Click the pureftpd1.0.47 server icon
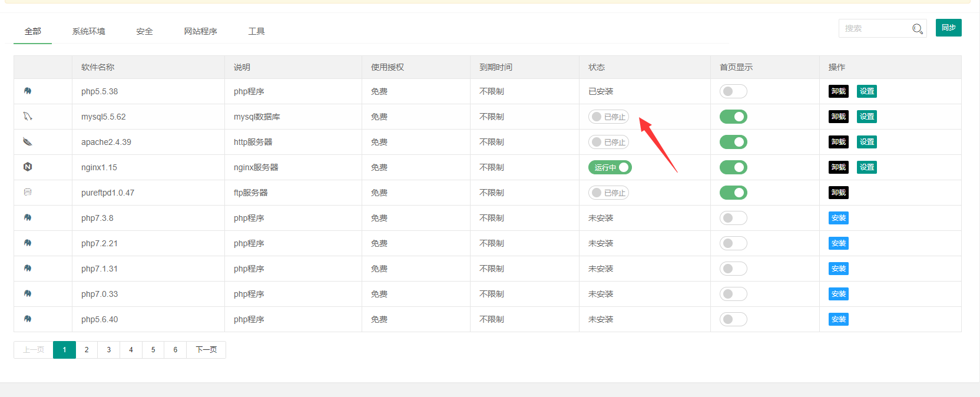This screenshot has width=980, height=397. 28,192
